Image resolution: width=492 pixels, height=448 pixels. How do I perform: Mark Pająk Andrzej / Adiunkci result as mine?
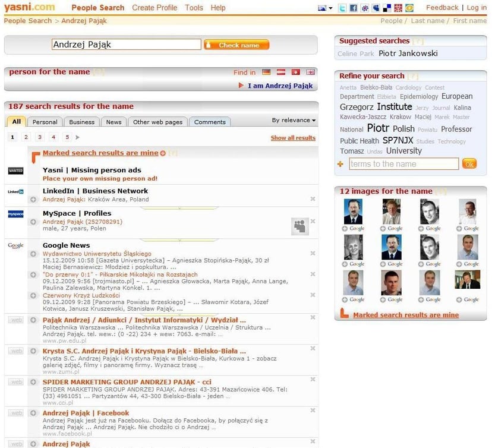33,320
